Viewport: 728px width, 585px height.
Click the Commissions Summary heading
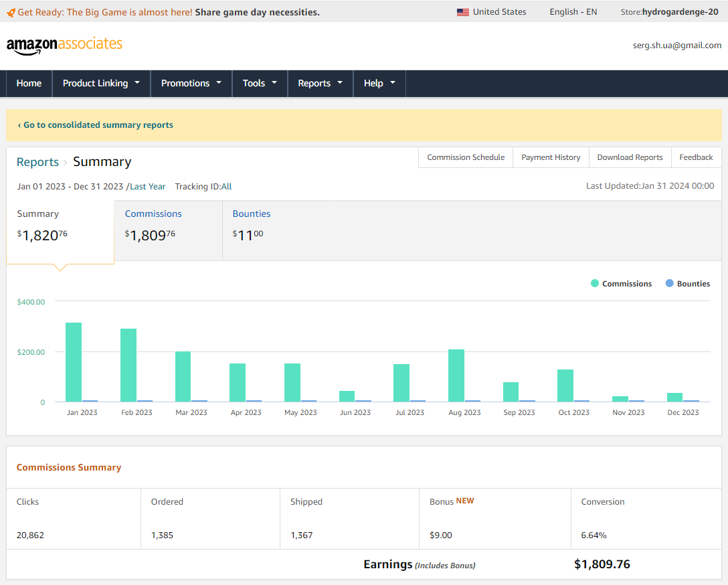click(x=69, y=468)
